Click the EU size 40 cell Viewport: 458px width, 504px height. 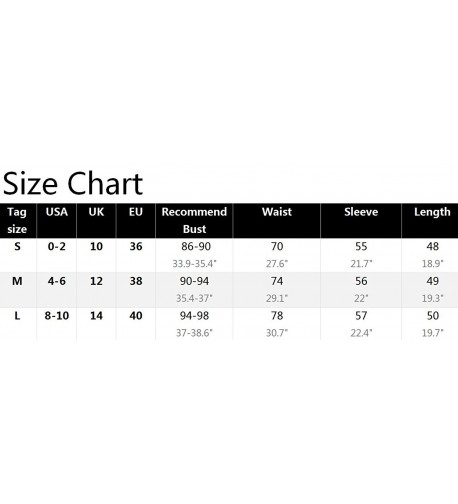click(x=136, y=316)
